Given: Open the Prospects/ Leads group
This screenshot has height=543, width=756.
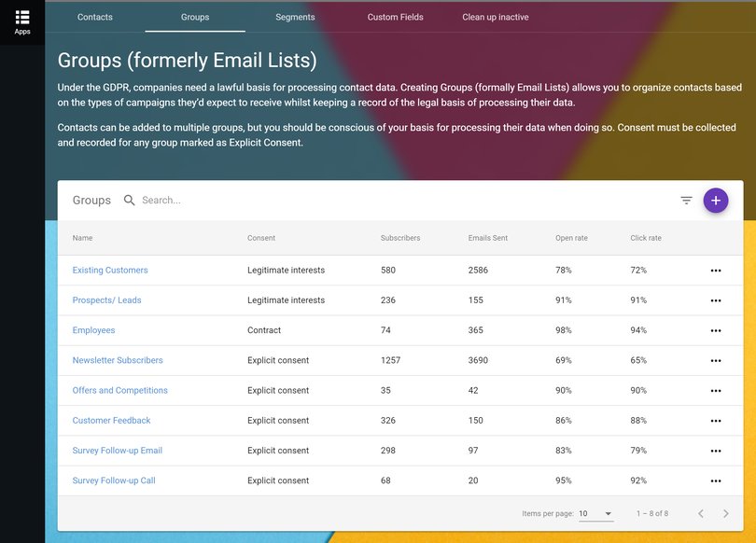Looking at the screenshot, I should [x=106, y=300].
